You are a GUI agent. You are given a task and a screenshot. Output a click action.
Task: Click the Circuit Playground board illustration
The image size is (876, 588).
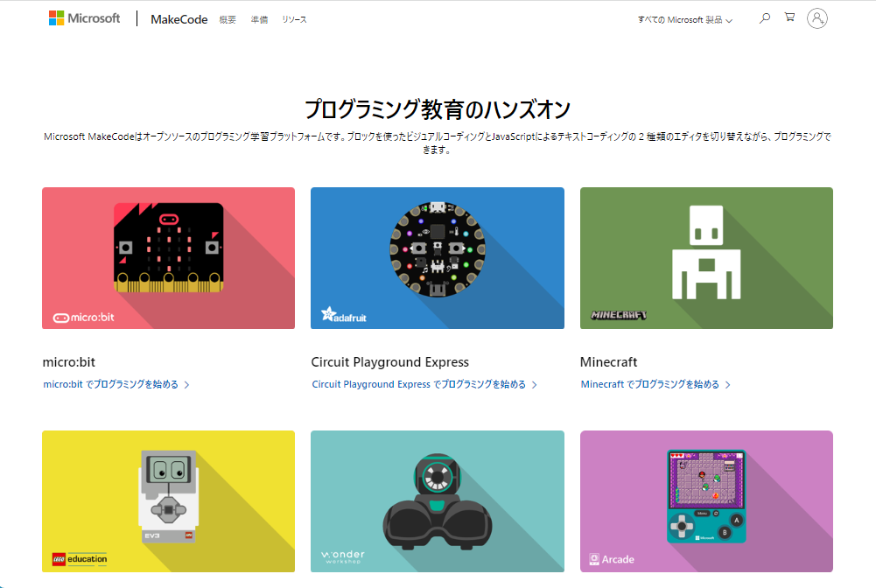[x=438, y=249]
